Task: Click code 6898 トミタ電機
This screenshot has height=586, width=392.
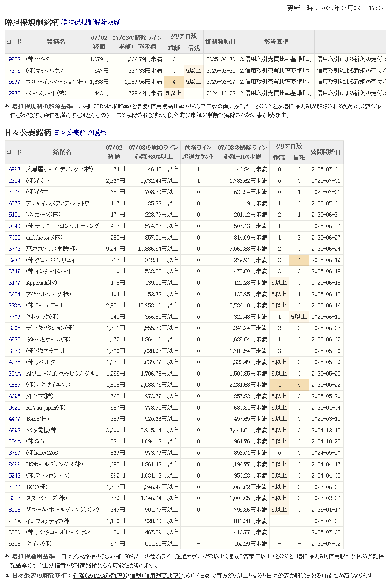Action: coord(14,430)
